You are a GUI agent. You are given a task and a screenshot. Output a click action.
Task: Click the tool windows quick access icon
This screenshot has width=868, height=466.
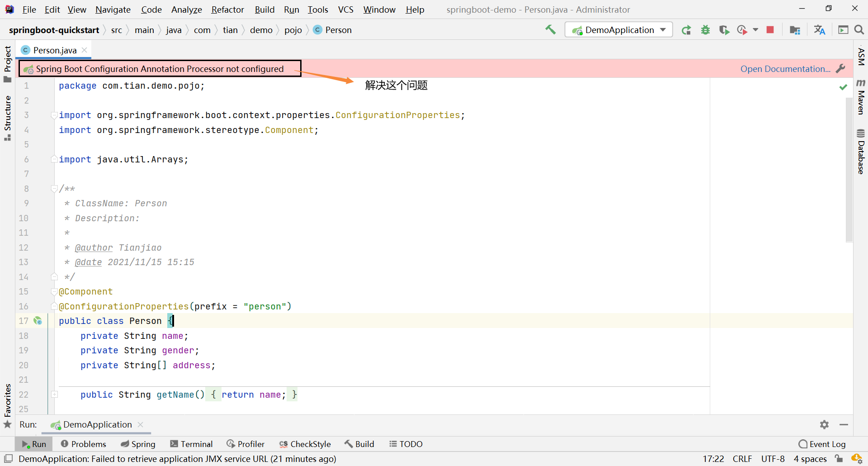[8, 459]
